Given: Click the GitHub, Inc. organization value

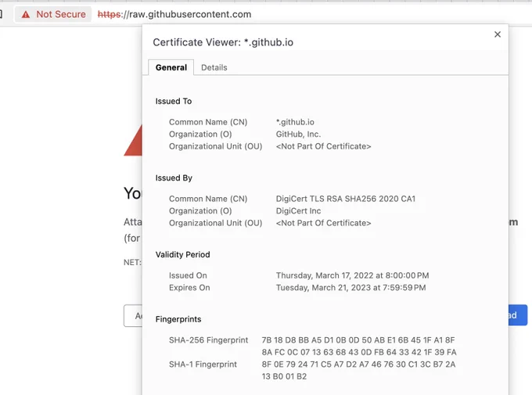Looking at the screenshot, I should tap(298, 135).
